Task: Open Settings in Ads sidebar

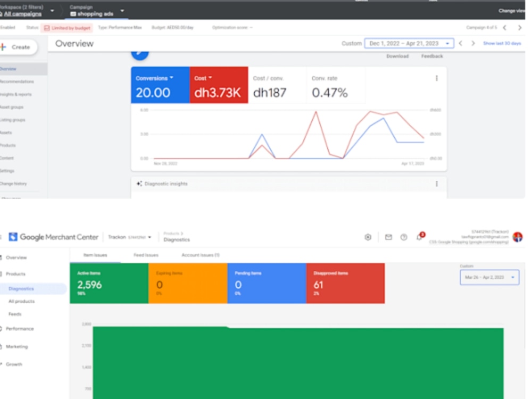Action: pos(7,171)
